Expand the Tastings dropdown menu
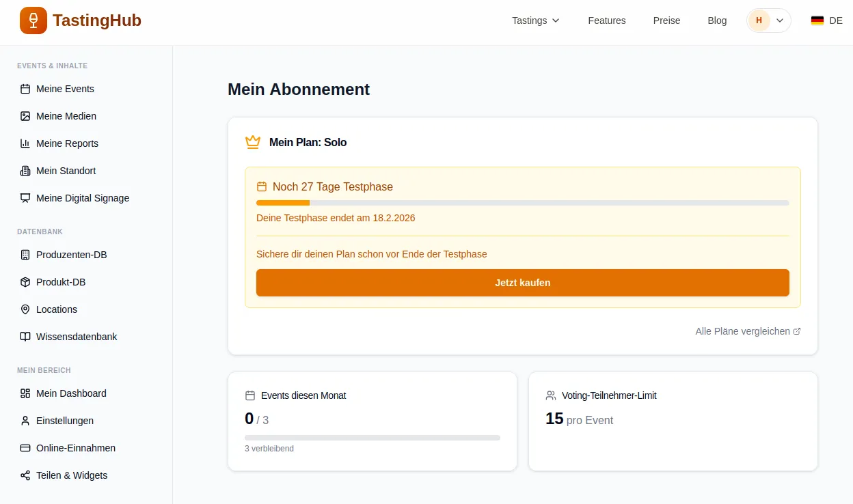 (536, 20)
